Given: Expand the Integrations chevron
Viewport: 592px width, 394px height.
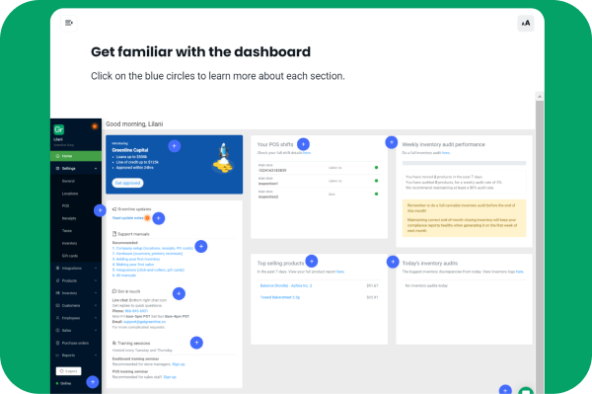Looking at the screenshot, I should pos(96,268).
